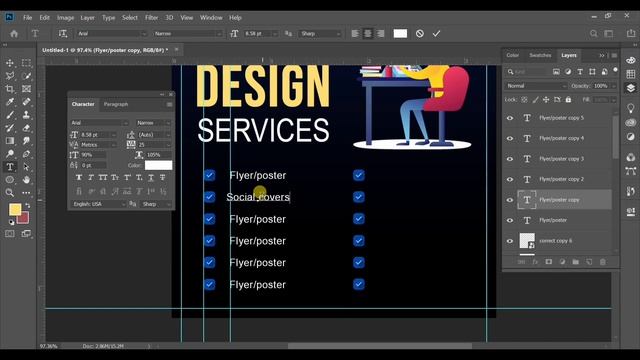Hide the original Flyer/poster text layer
640x360 pixels.
tap(510, 220)
